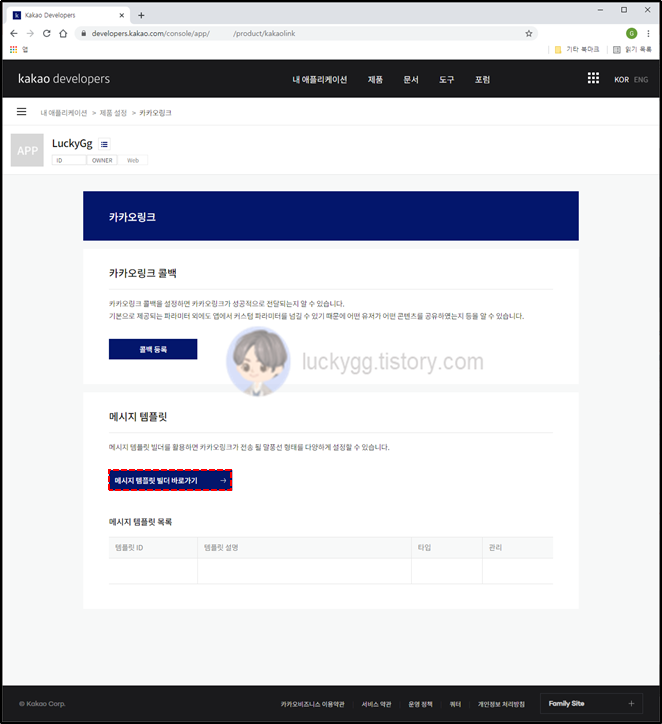The image size is (662, 724).
Task: Open the Chrome three-dot menu
Action: click(648, 33)
